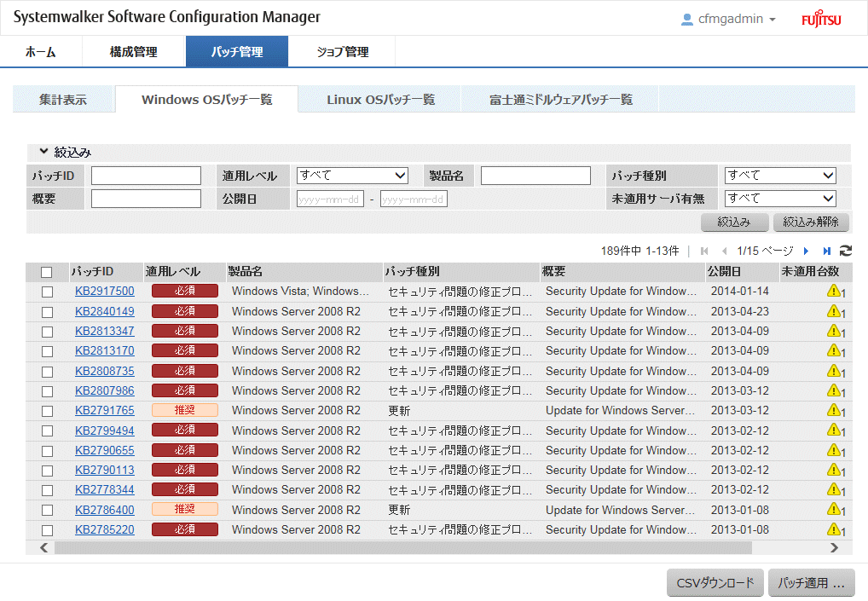The image size is (868, 601).
Task: Open the ジョブ管理 menu
Action: click(x=342, y=51)
